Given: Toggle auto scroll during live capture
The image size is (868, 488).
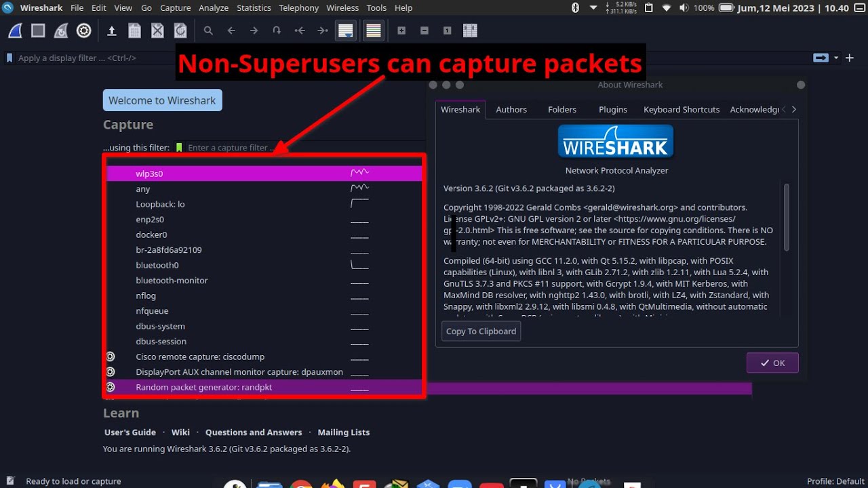Looking at the screenshot, I should [346, 30].
